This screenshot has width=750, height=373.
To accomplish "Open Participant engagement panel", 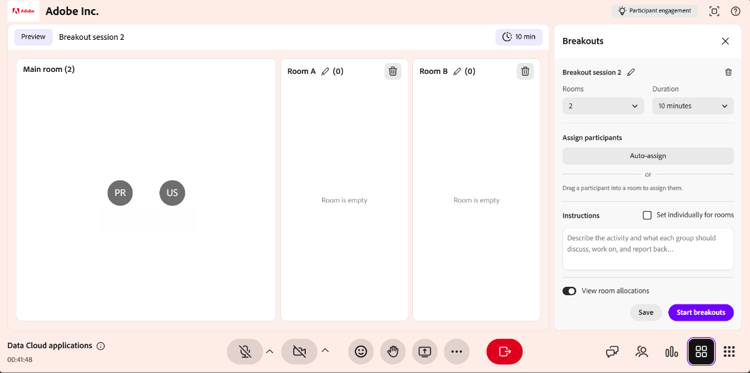I will (x=654, y=11).
